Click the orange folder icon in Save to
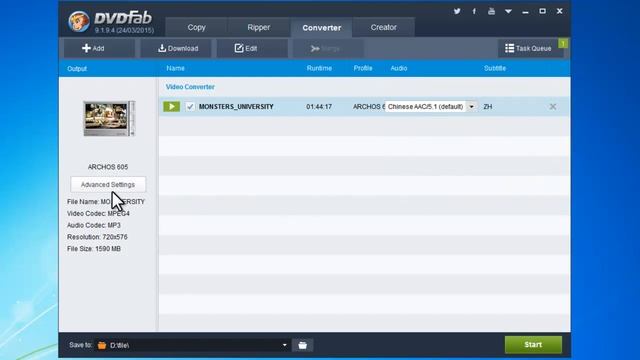640x360 pixels. tap(102, 345)
